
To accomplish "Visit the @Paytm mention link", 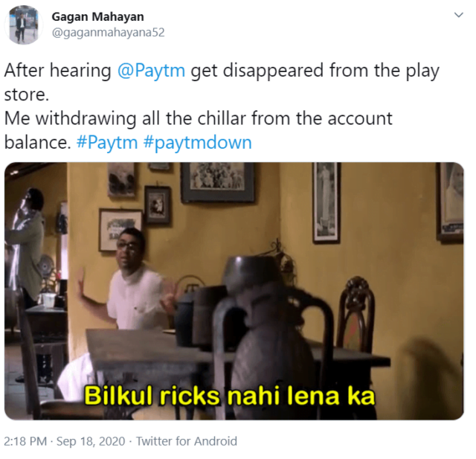I will (151, 71).
